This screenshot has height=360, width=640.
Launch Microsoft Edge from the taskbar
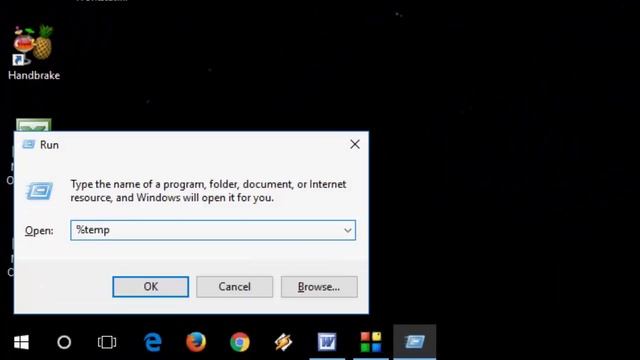tap(153, 342)
